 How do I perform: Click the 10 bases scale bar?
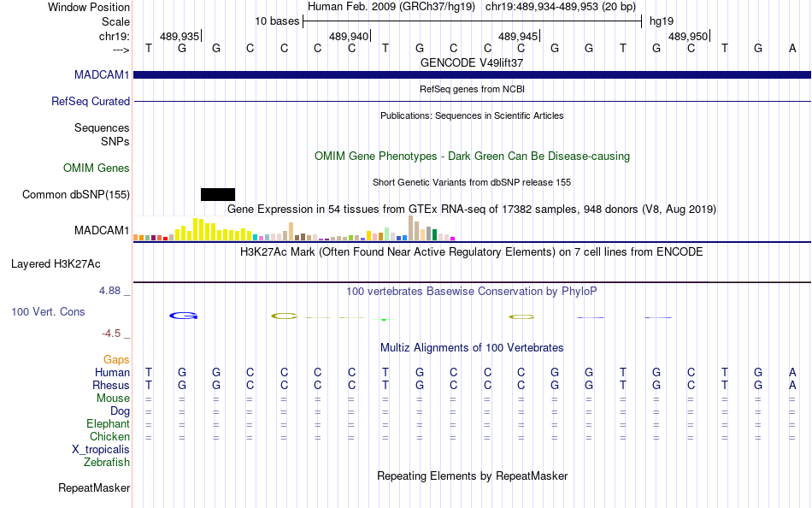[x=473, y=21]
